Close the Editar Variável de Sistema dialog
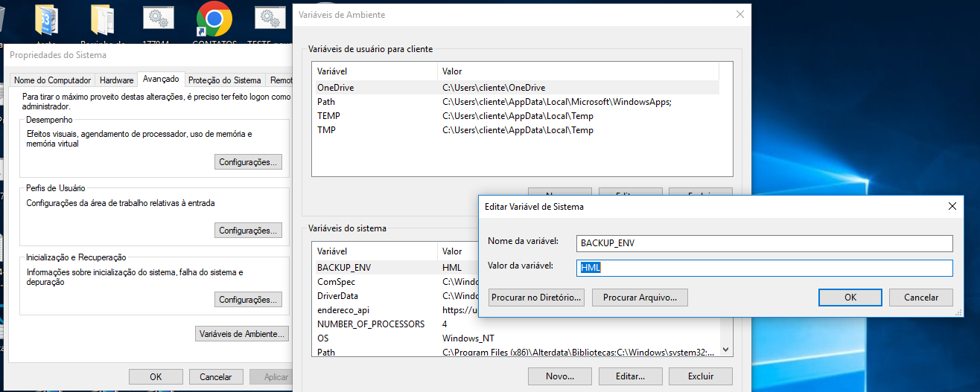Screen dimensions: 980x392 click(952, 206)
